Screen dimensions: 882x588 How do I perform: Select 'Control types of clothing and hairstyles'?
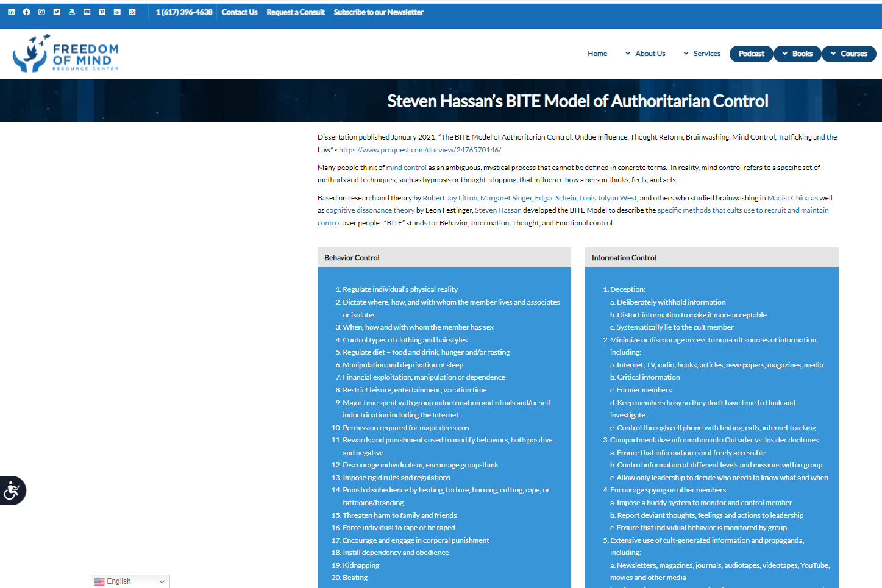point(405,340)
